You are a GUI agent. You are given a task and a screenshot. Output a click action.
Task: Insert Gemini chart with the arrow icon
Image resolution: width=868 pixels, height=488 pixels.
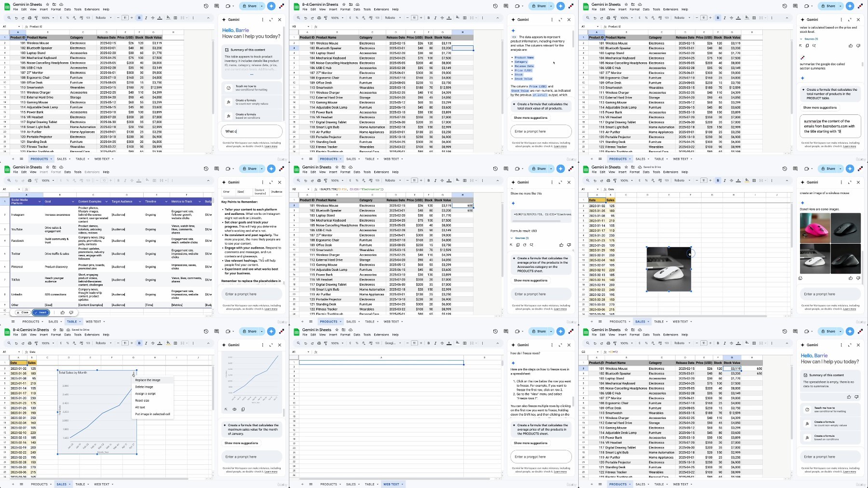226,409
